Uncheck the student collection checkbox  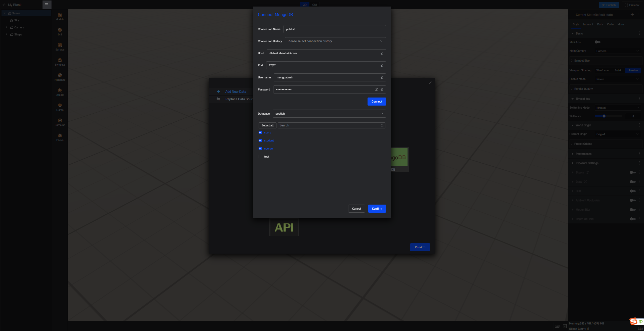[260, 140]
